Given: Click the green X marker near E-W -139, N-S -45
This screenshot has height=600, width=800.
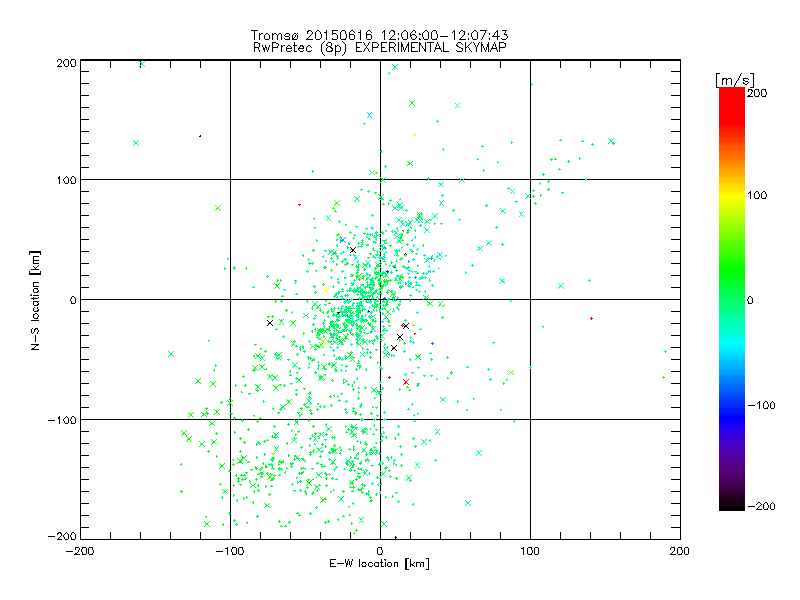Looking at the screenshot, I should (x=171, y=354).
